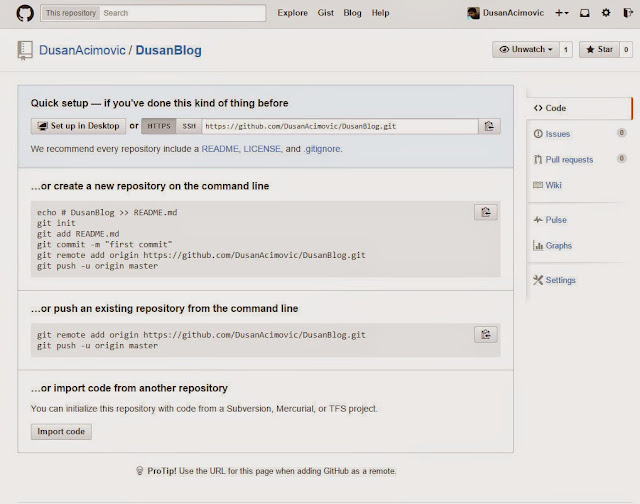Image resolution: width=640 pixels, height=504 pixels.
Task: Click Set up in Desktop button
Action: tap(78, 126)
